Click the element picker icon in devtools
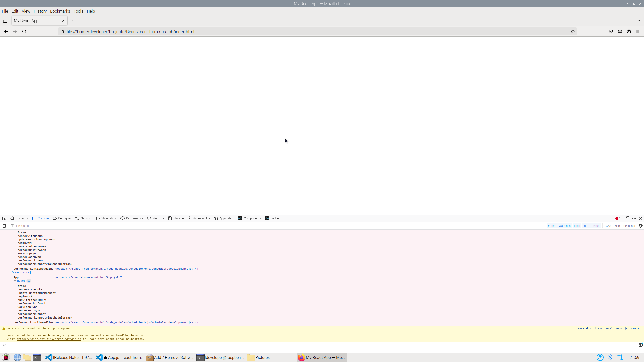This screenshot has width=644, height=362. click(x=4, y=218)
